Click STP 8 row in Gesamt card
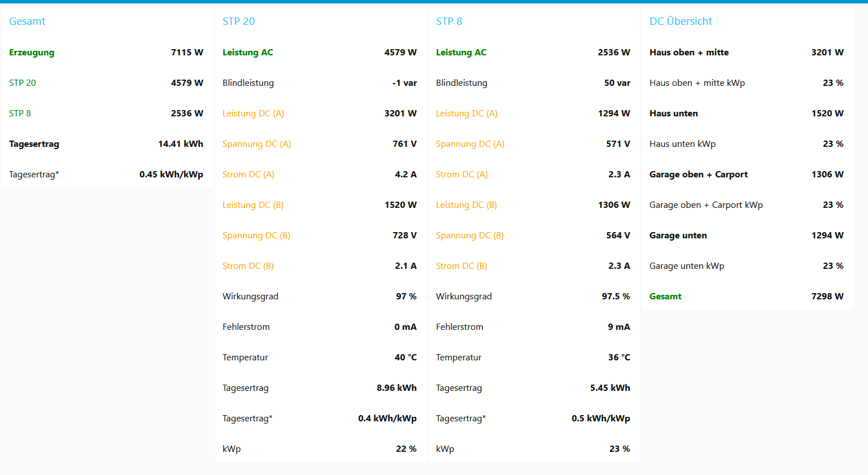Viewport: 868px width, 475px height. pyautogui.click(x=106, y=114)
